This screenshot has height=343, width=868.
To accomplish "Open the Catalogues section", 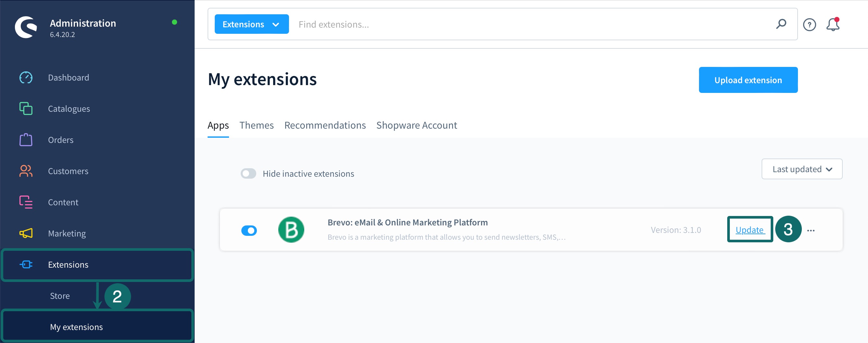I will [x=69, y=108].
